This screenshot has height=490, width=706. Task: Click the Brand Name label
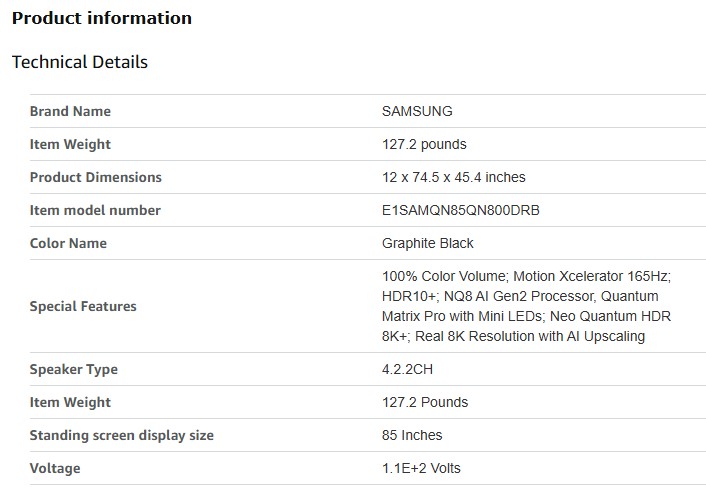tap(70, 111)
